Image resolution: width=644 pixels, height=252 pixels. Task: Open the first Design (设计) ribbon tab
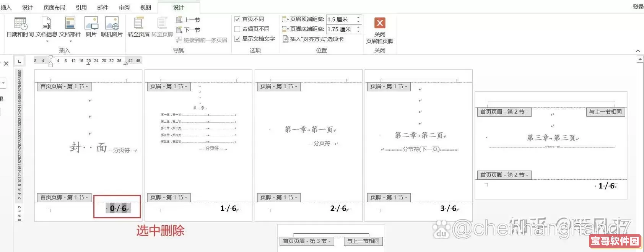(x=28, y=7)
